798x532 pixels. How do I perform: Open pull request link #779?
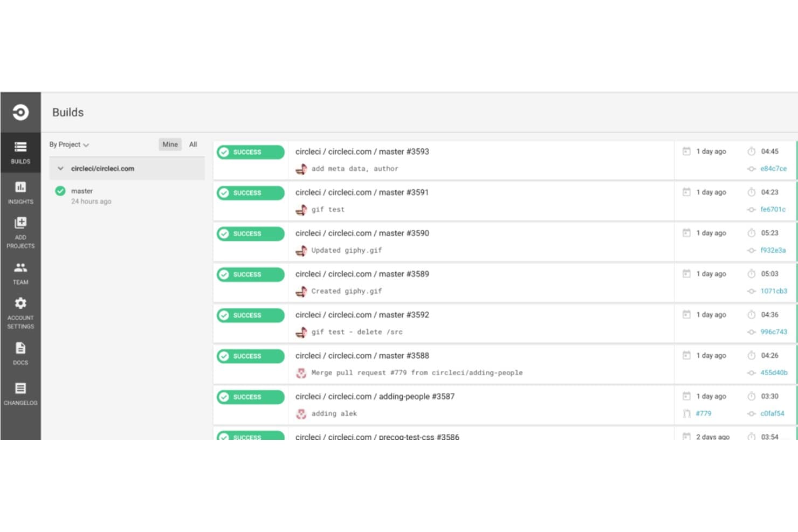[x=703, y=413]
